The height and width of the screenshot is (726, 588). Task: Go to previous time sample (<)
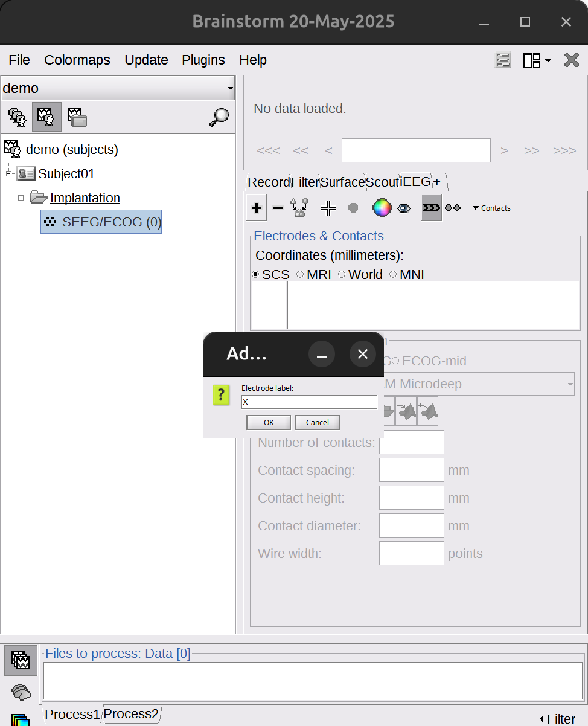click(x=328, y=150)
